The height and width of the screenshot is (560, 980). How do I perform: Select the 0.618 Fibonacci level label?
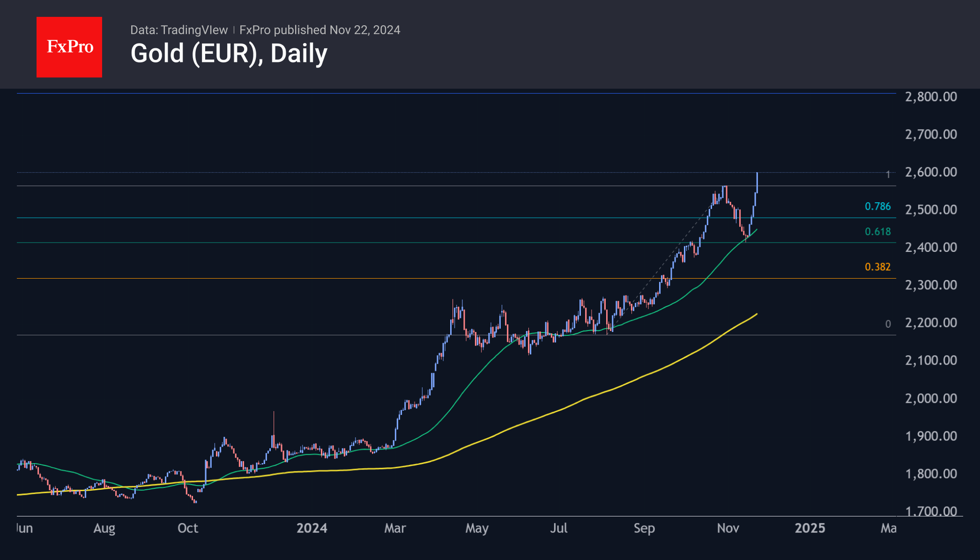[877, 232]
